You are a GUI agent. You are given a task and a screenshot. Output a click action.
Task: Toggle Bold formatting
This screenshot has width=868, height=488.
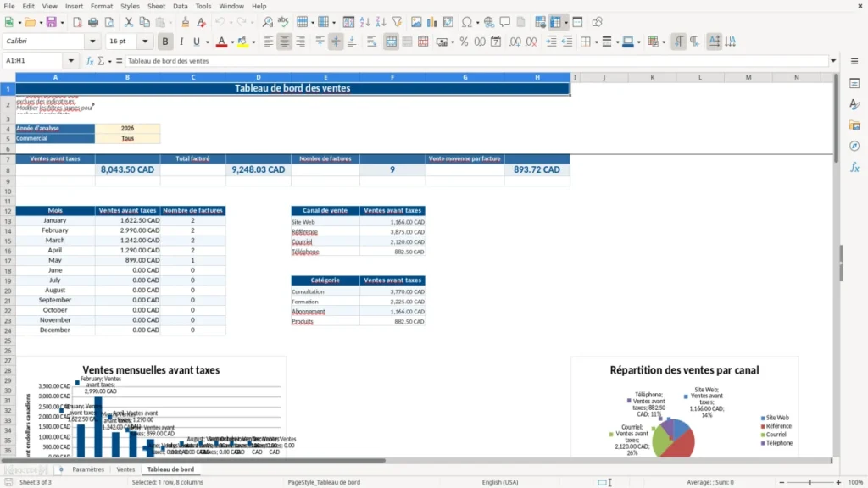[x=165, y=42]
